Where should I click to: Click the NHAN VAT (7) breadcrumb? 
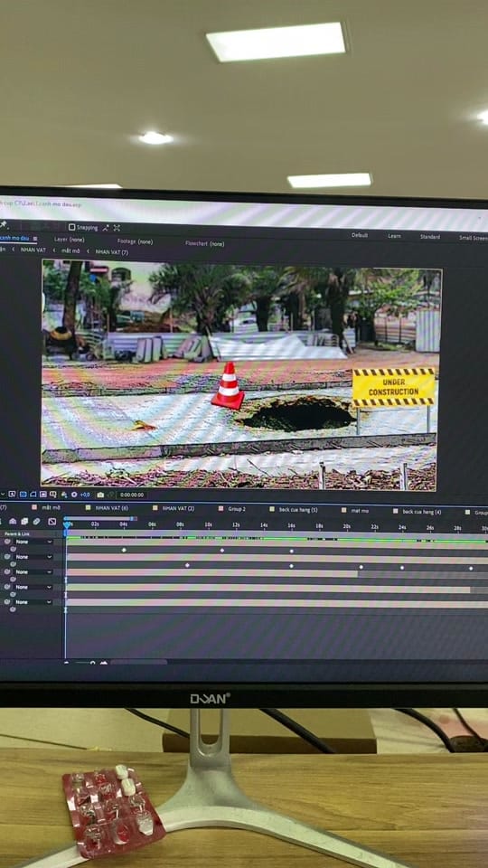(x=112, y=252)
